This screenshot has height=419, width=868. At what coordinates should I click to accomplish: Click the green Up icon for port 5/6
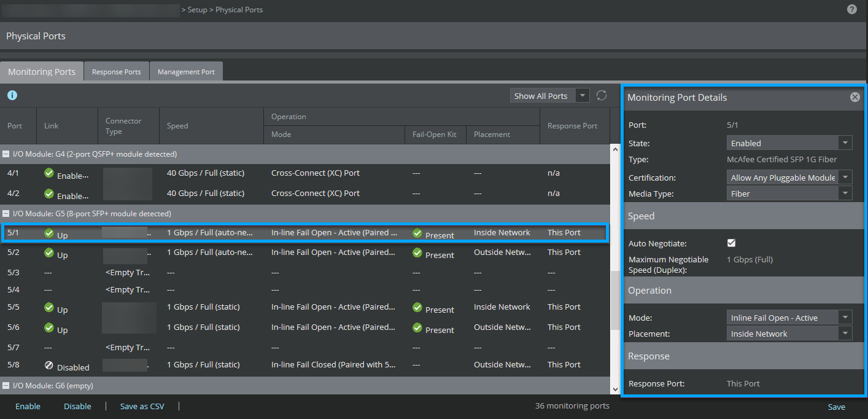coord(49,327)
